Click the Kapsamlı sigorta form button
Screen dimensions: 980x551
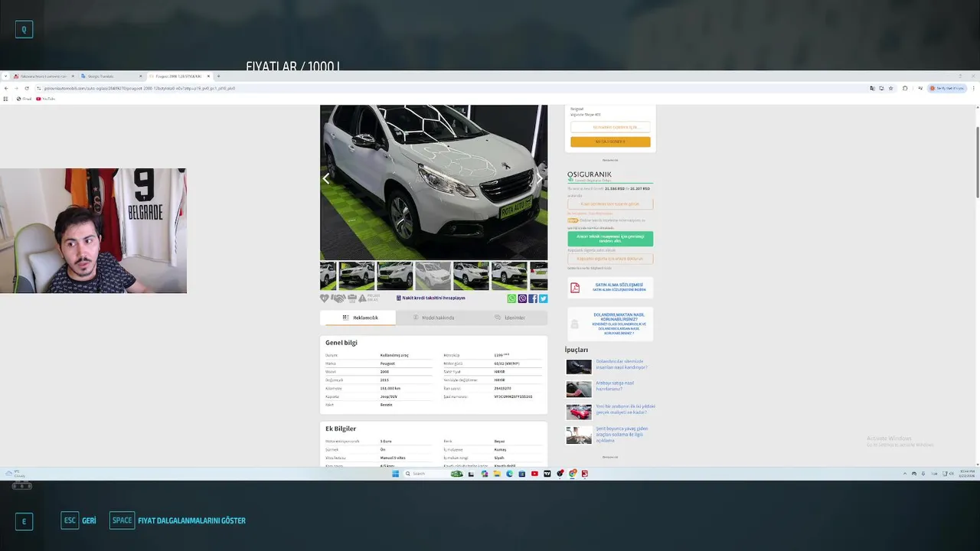(x=610, y=259)
